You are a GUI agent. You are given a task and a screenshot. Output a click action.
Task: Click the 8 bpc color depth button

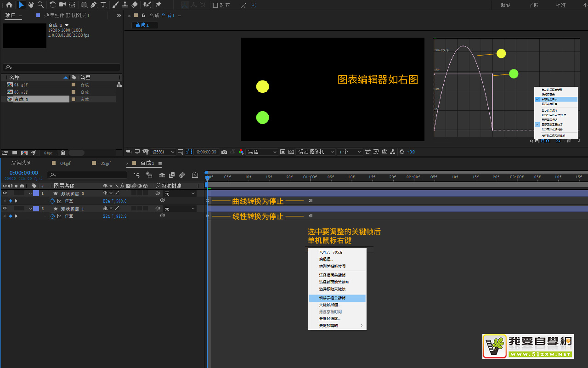tap(48, 153)
